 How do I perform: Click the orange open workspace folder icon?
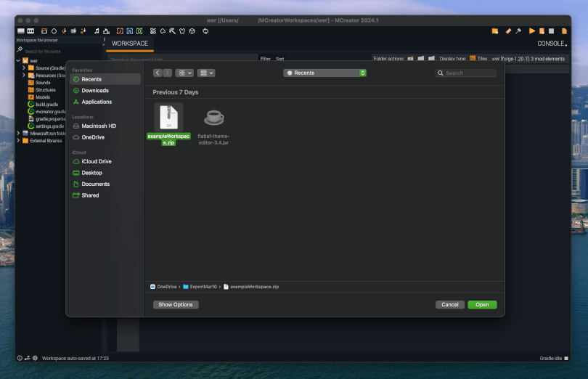click(495, 31)
